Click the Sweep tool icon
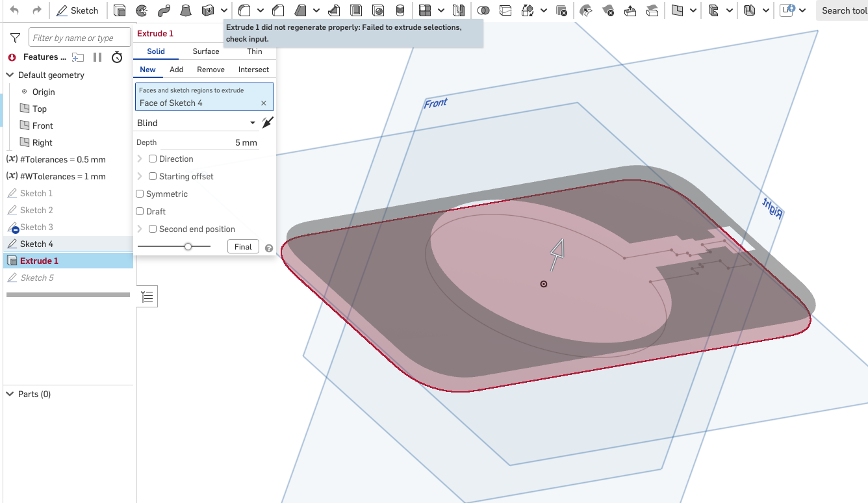 pyautogui.click(x=164, y=10)
